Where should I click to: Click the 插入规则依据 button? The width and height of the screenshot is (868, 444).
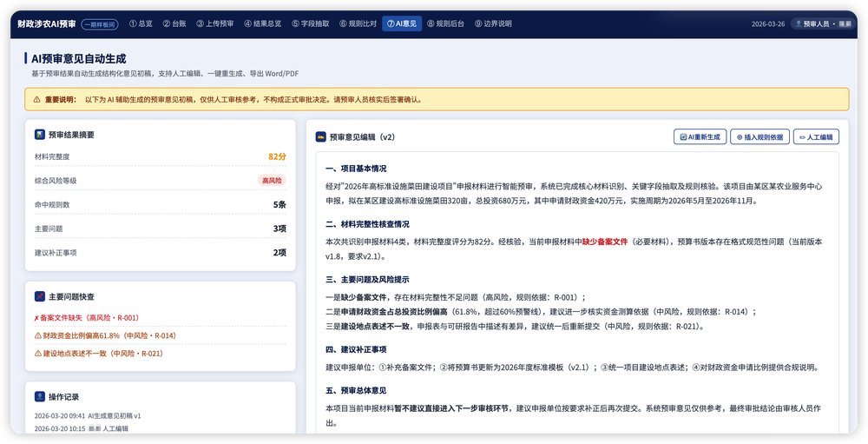759,137
